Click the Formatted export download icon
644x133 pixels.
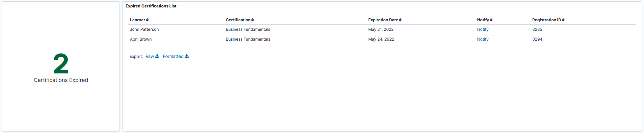coord(187,56)
